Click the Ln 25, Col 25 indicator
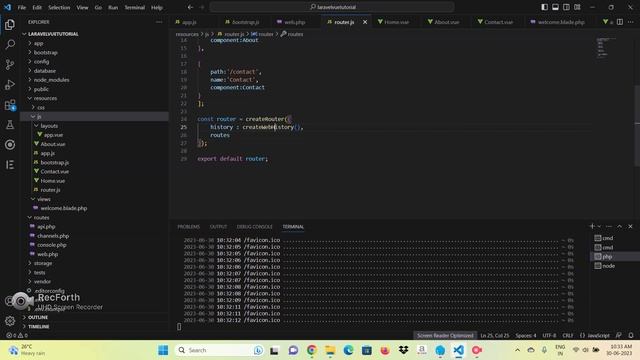Viewport: 640px width, 360px height. pos(494,336)
